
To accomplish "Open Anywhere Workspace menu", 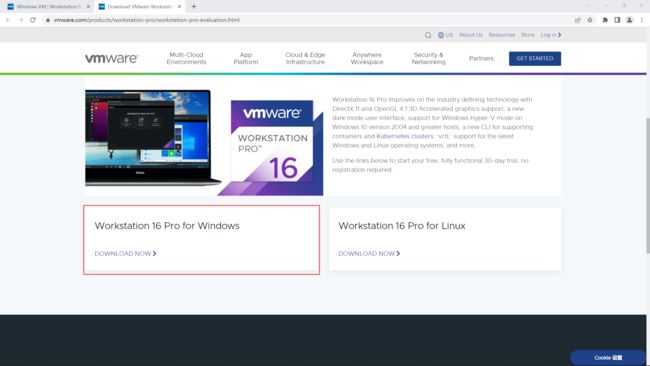I will pyautogui.click(x=367, y=58).
